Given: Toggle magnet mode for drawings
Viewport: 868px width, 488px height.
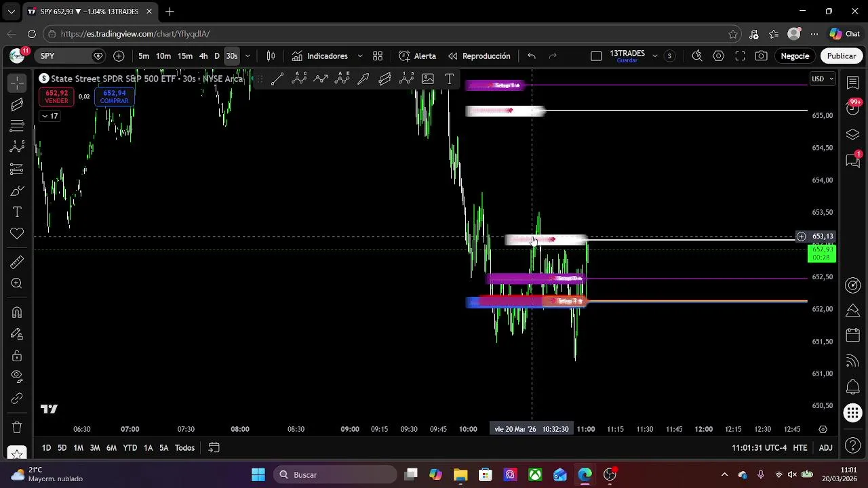Looking at the screenshot, I should tap(17, 312).
